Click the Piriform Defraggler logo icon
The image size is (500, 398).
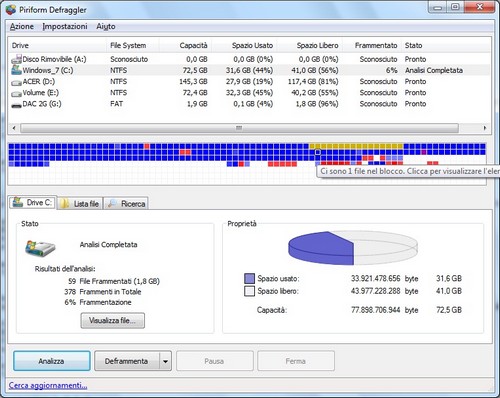point(11,10)
